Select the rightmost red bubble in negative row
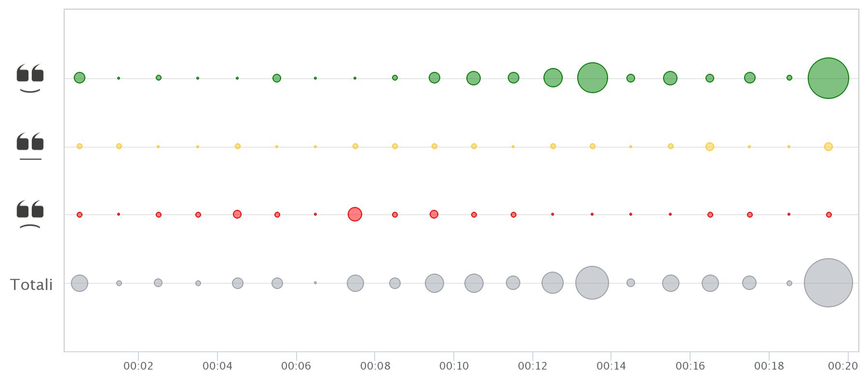868x386 pixels. pos(828,215)
